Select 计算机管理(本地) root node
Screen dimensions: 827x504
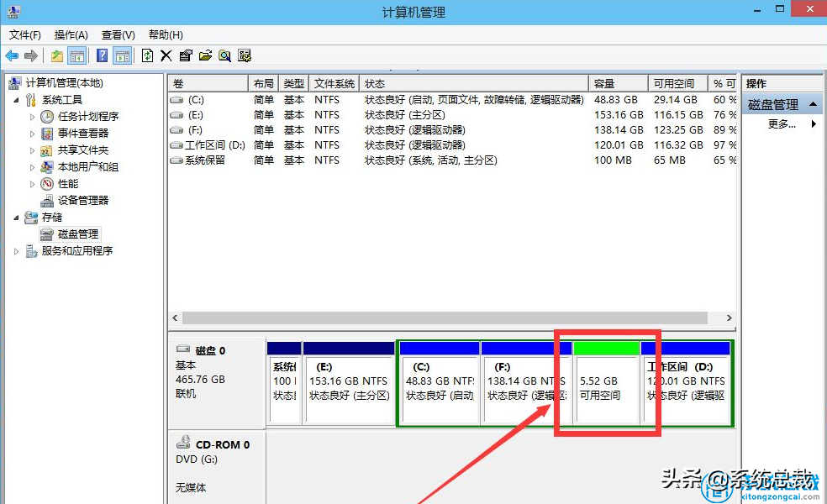point(65,83)
